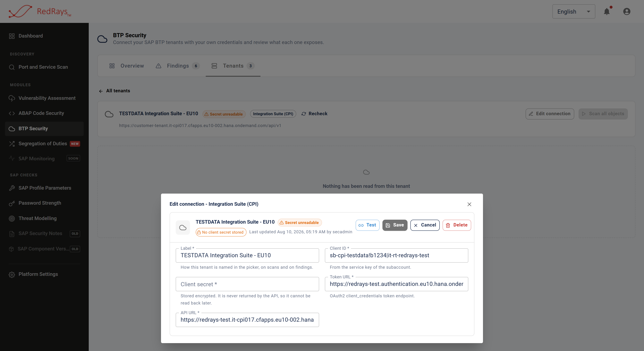The width and height of the screenshot is (644, 351).
Task: Save the connection changes
Action: coord(395,225)
